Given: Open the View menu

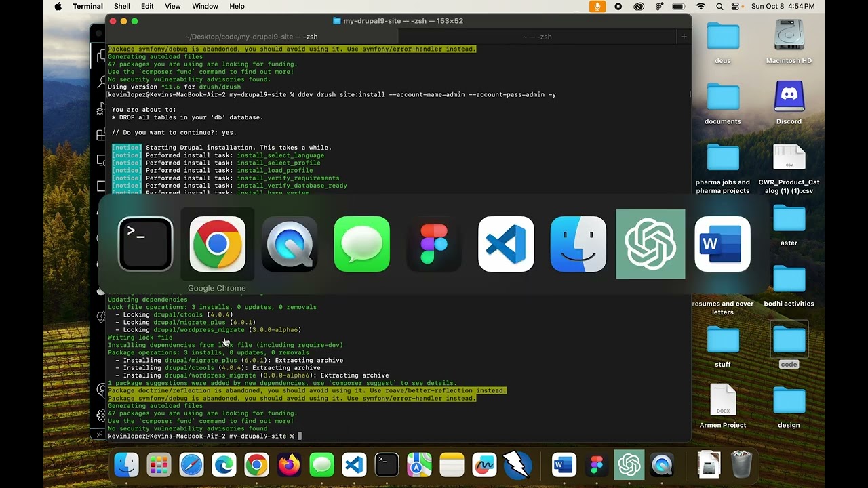Looking at the screenshot, I should coord(173,6).
